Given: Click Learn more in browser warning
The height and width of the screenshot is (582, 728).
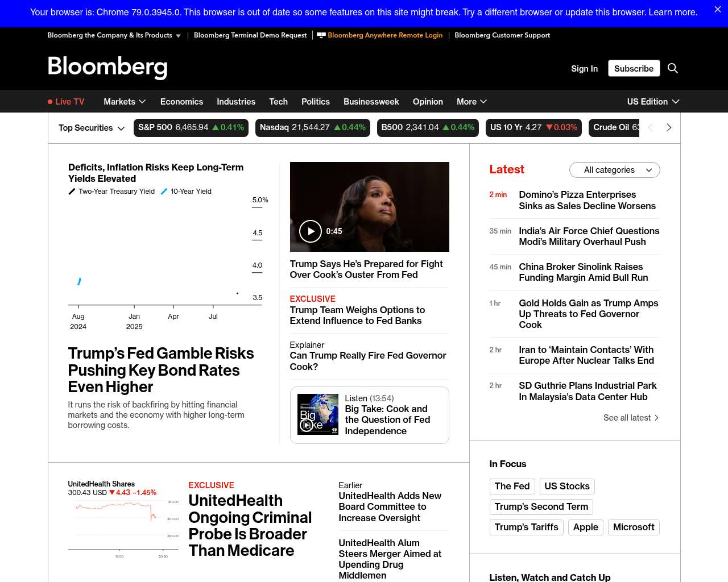Looking at the screenshot, I should click(x=673, y=13).
